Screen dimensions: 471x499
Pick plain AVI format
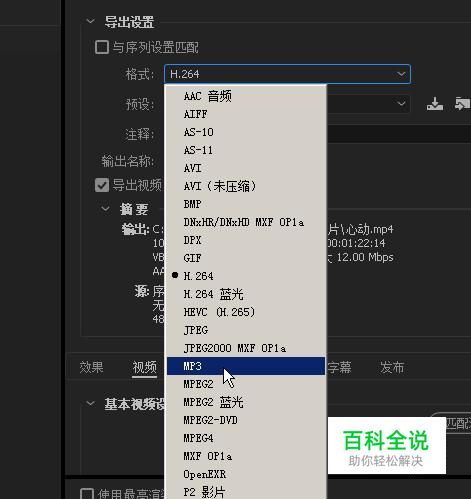coord(246,168)
